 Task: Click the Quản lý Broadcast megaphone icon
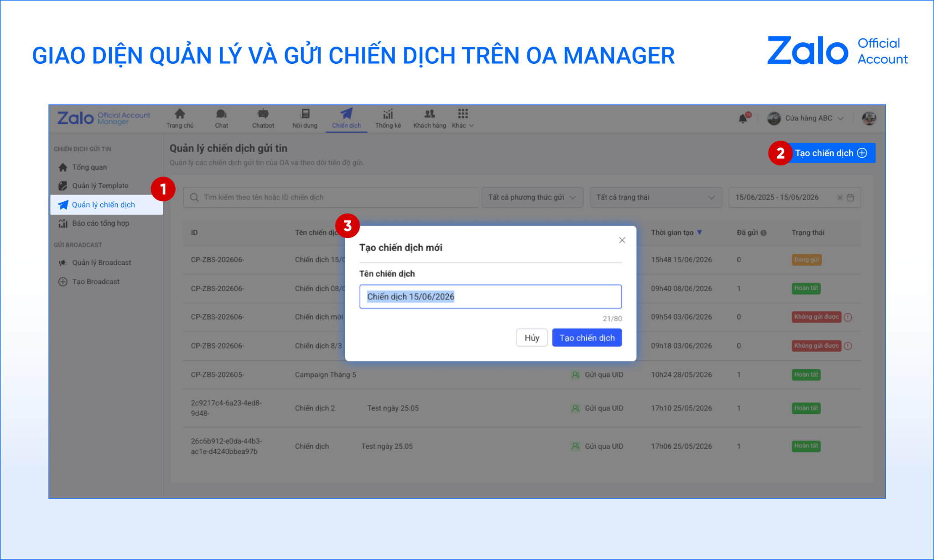click(x=63, y=263)
